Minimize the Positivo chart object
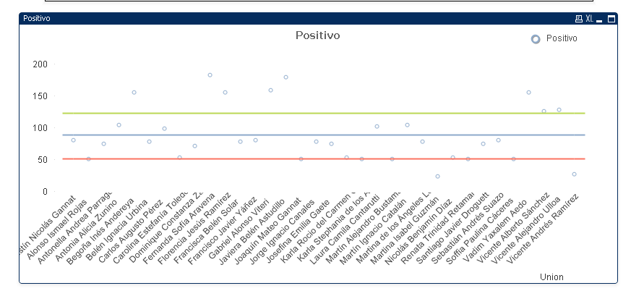This screenshot has width=644, height=291. (601, 19)
